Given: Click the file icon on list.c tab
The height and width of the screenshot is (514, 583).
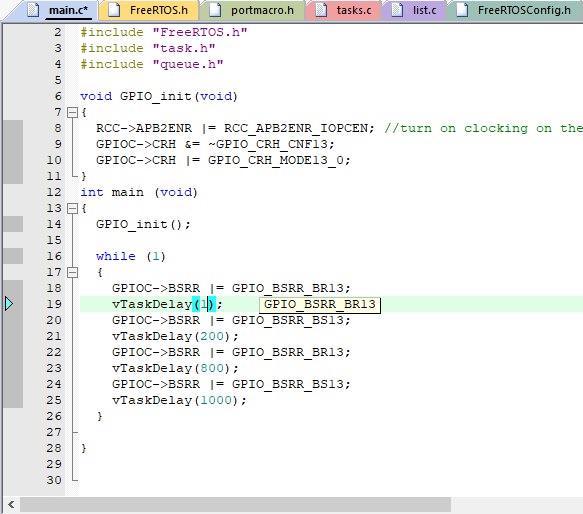Looking at the screenshot, I should click(x=397, y=10).
